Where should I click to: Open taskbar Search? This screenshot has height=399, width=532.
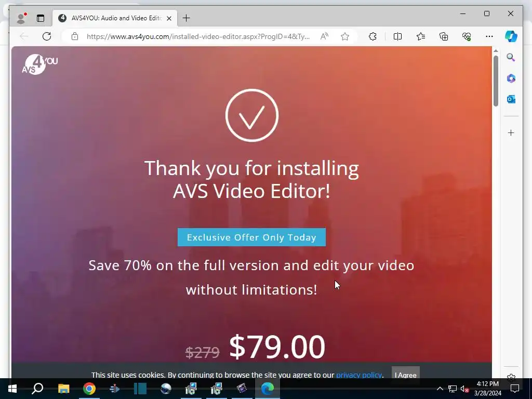click(37, 389)
